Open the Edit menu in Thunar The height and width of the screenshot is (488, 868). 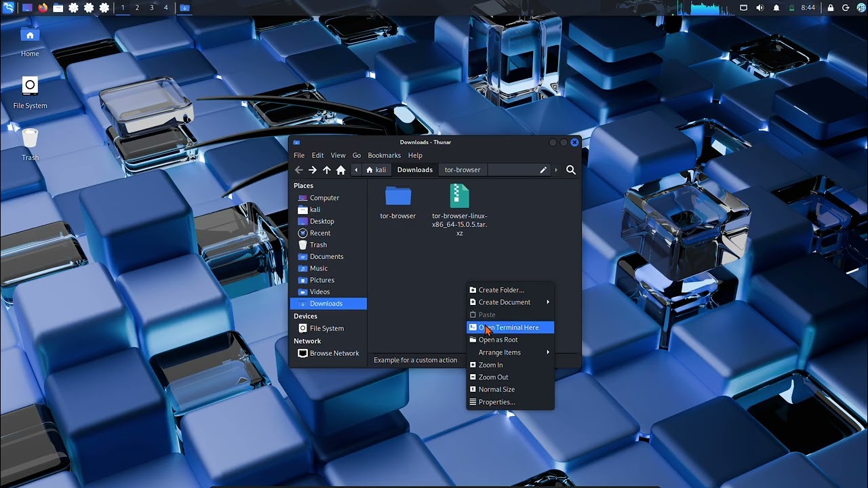coord(317,155)
